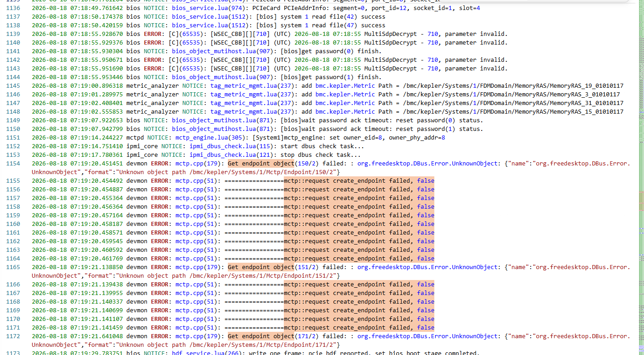Screen dimensions: 644x355
Task: Click "(150/2)" on line 1154
Action: pos(307,164)
